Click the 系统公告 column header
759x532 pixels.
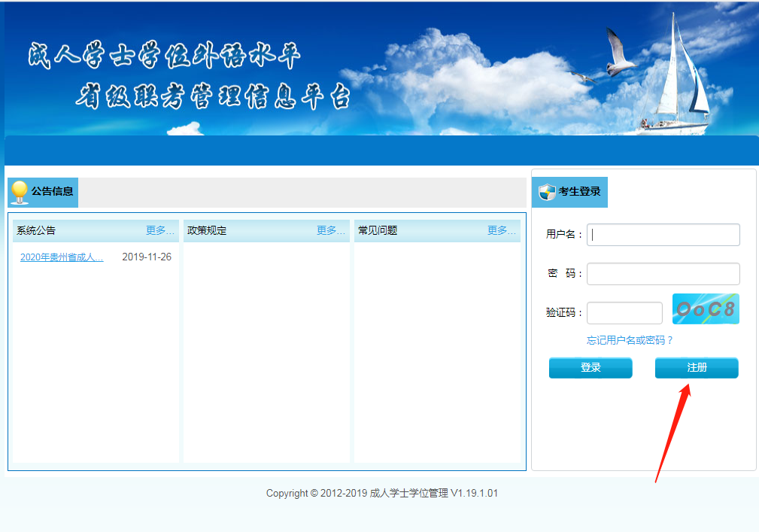pos(36,230)
